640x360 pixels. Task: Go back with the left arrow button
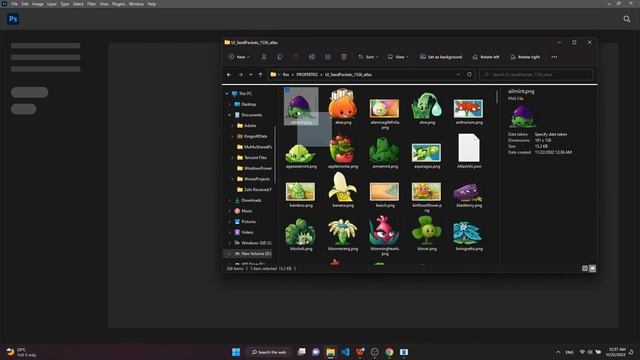[x=229, y=75]
